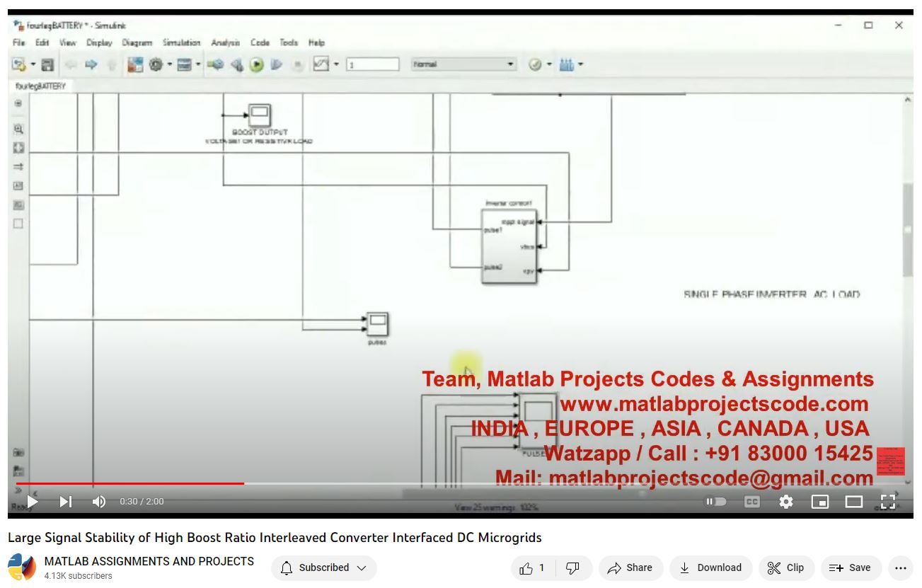The height and width of the screenshot is (588, 922).
Task: Play the YouTube video
Action: click(x=32, y=502)
